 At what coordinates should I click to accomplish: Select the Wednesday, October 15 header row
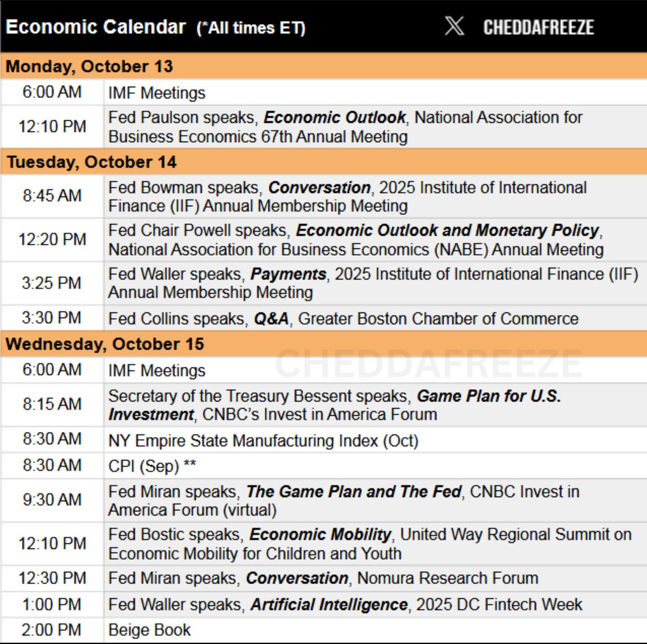[323, 344]
